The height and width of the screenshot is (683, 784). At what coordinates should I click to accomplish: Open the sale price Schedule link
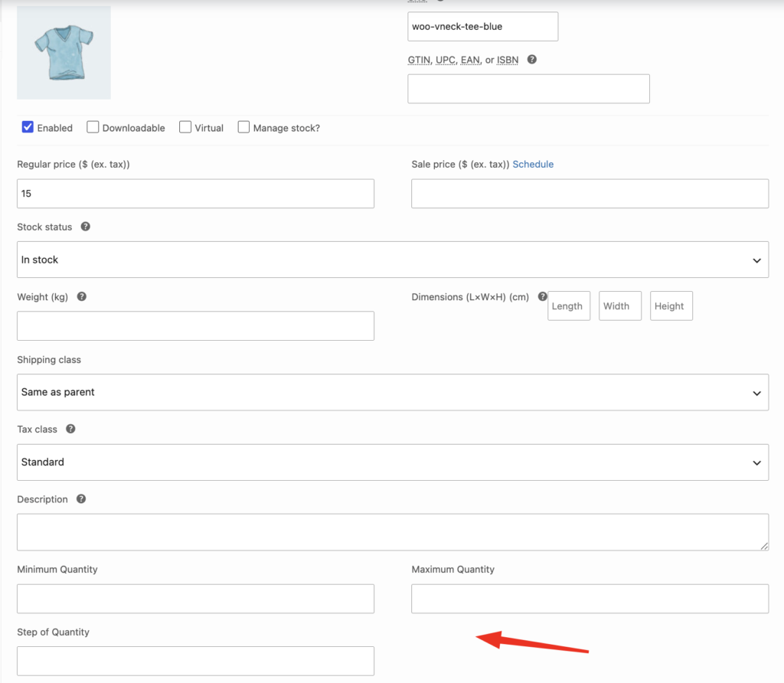click(533, 164)
